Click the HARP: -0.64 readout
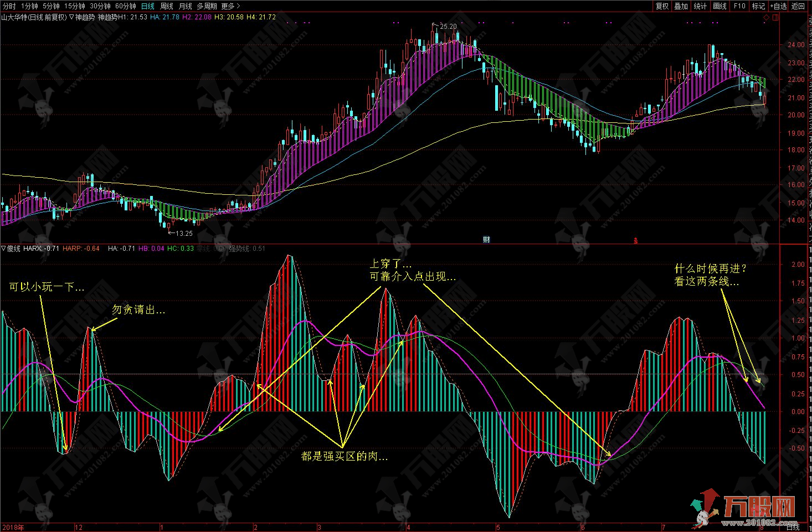The height and width of the screenshot is (532, 812). click(81, 249)
